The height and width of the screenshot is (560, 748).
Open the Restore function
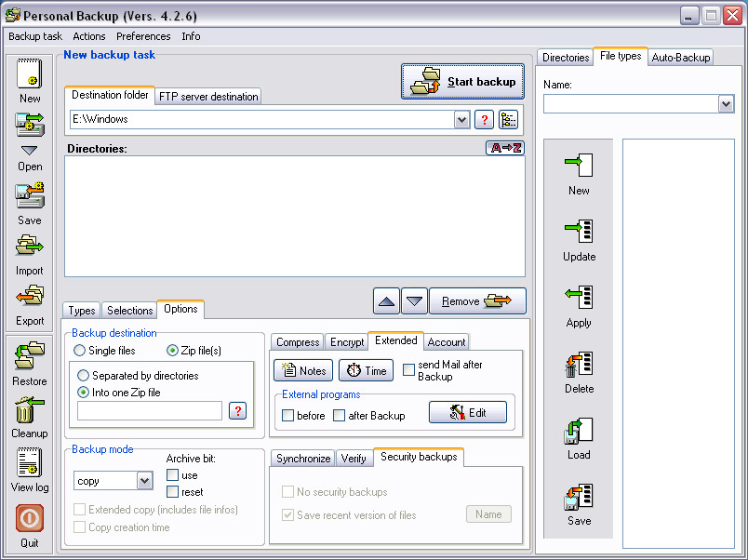coord(30,355)
